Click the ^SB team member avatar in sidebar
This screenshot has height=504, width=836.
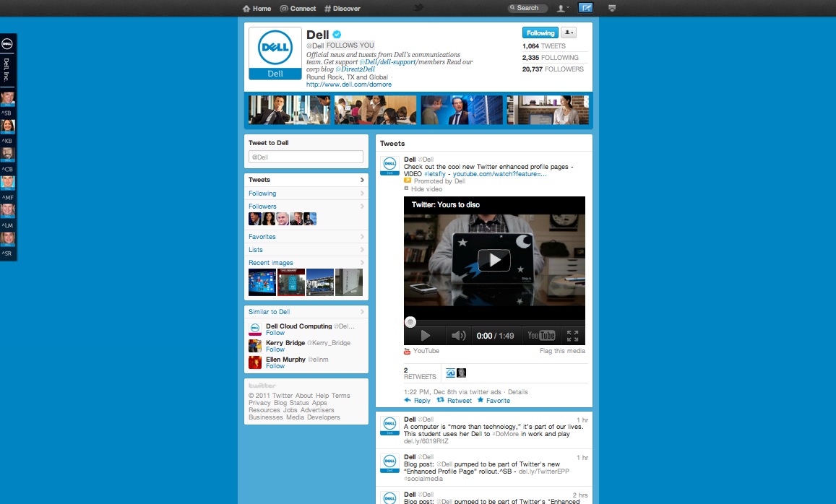7,99
